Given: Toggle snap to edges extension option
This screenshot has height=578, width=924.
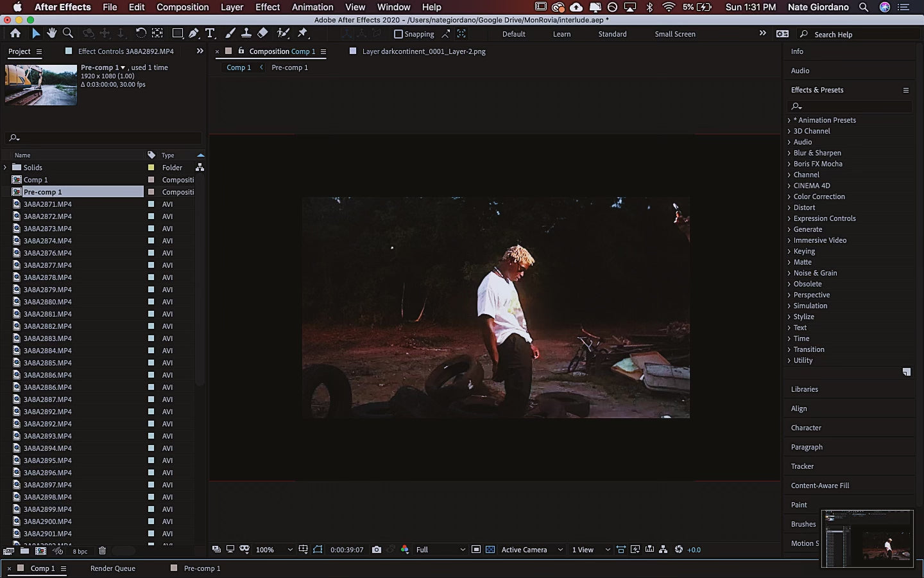Looking at the screenshot, I should click(x=446, y=34).
